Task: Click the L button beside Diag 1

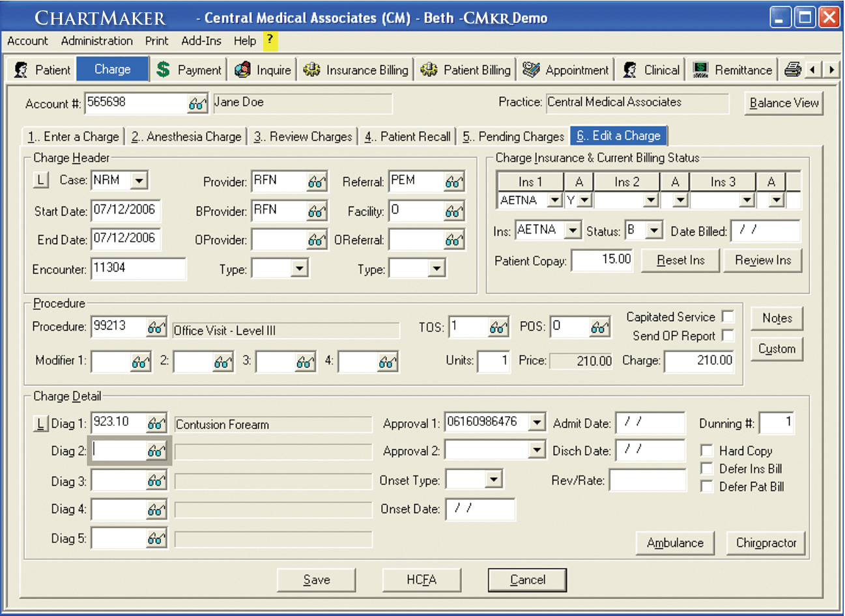Action: tap(41, 424)
